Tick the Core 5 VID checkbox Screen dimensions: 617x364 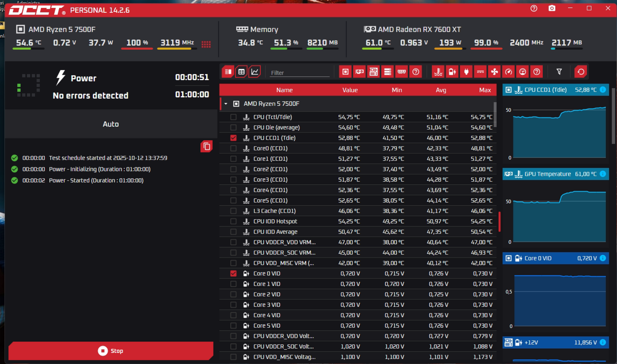click(233, 326)
